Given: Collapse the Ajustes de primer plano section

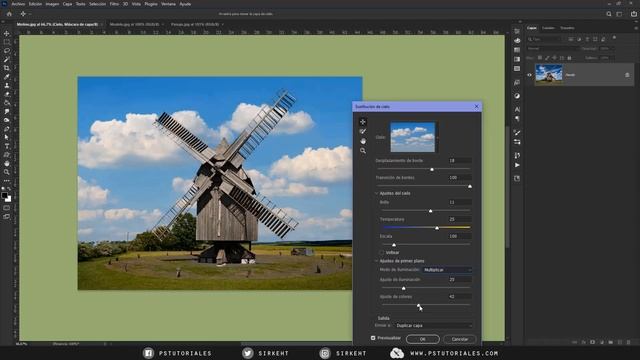Looking at the screenshot, I should click(376, 261).
